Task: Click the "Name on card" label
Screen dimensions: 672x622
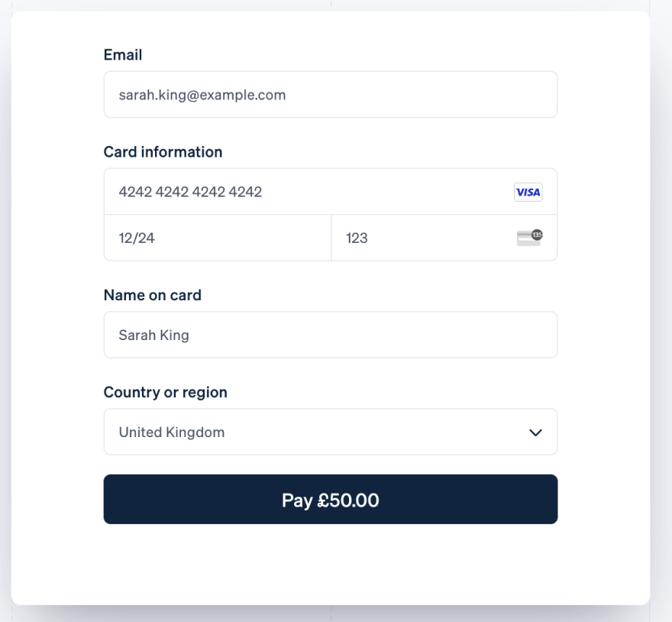Action: pos(153,295)
